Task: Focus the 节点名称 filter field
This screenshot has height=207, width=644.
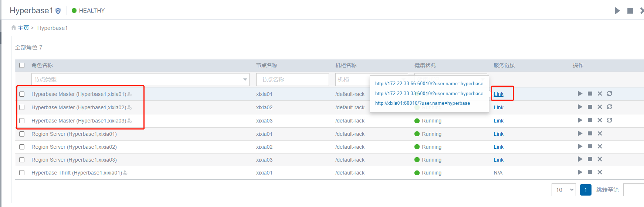Action: 292,80
